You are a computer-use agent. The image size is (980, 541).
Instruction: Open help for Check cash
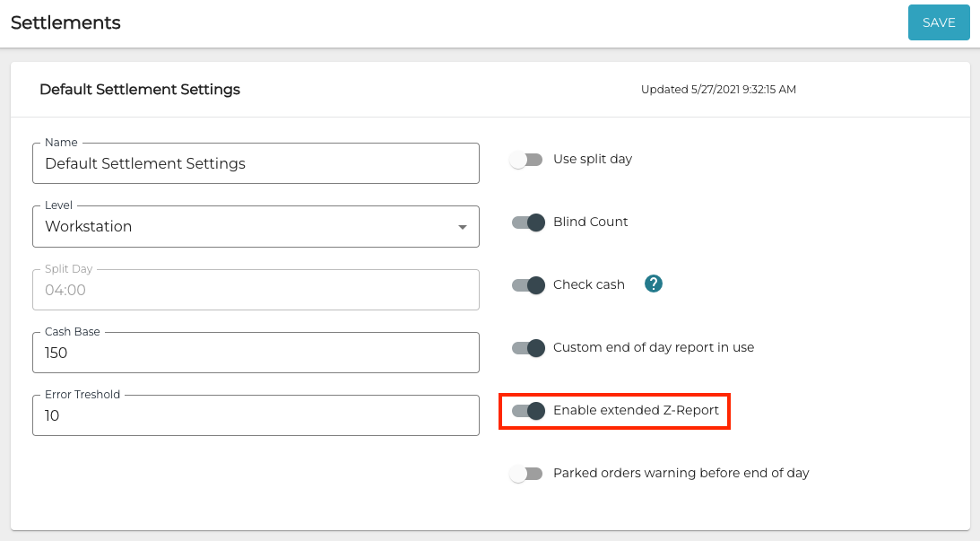[654, 284]
